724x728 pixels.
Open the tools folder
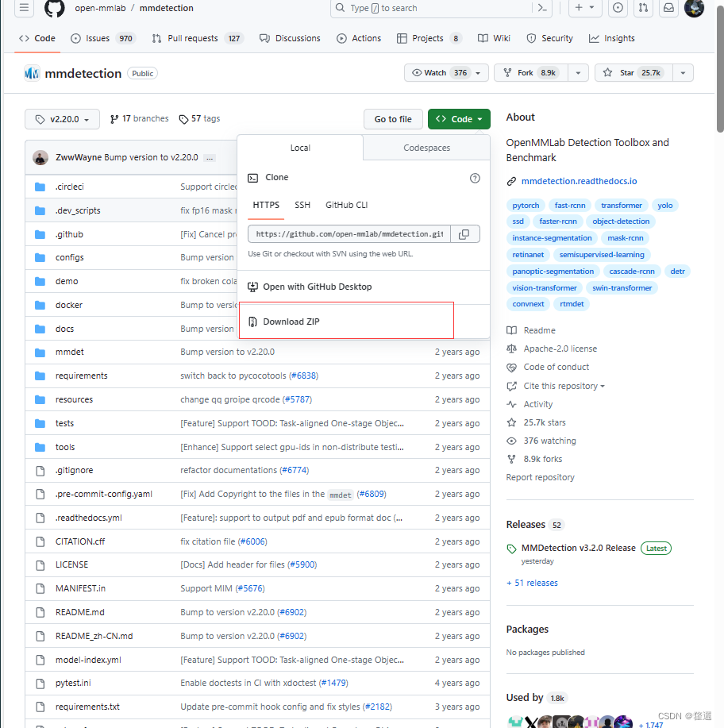(65, 447)
